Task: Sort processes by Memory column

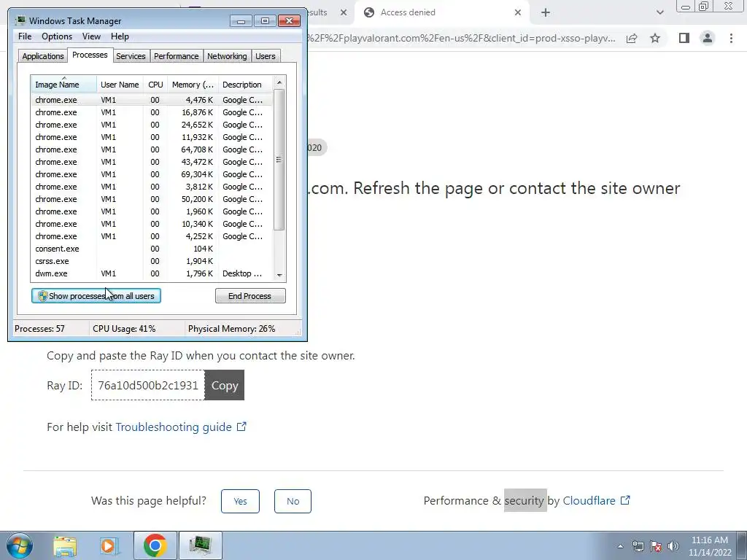Action: [x=193, y=85]
